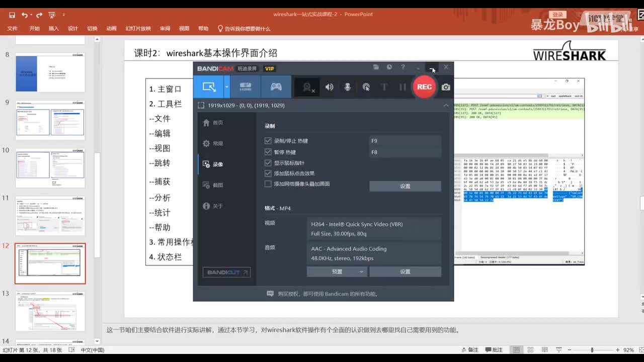Click 设置 button under format section

click(405, 271)
